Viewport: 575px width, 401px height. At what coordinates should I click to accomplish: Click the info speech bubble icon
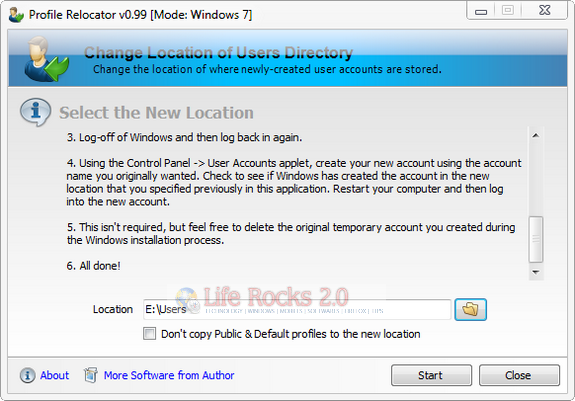pos(36,112)
